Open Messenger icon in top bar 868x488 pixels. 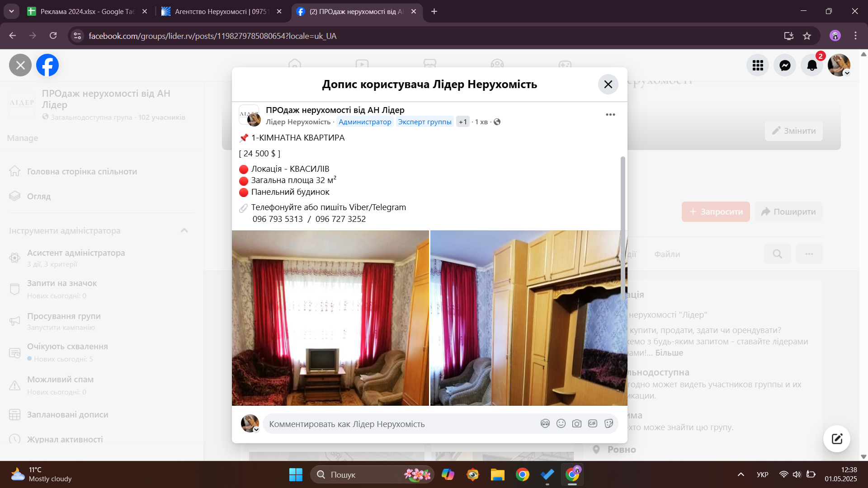tap(785, 66)
